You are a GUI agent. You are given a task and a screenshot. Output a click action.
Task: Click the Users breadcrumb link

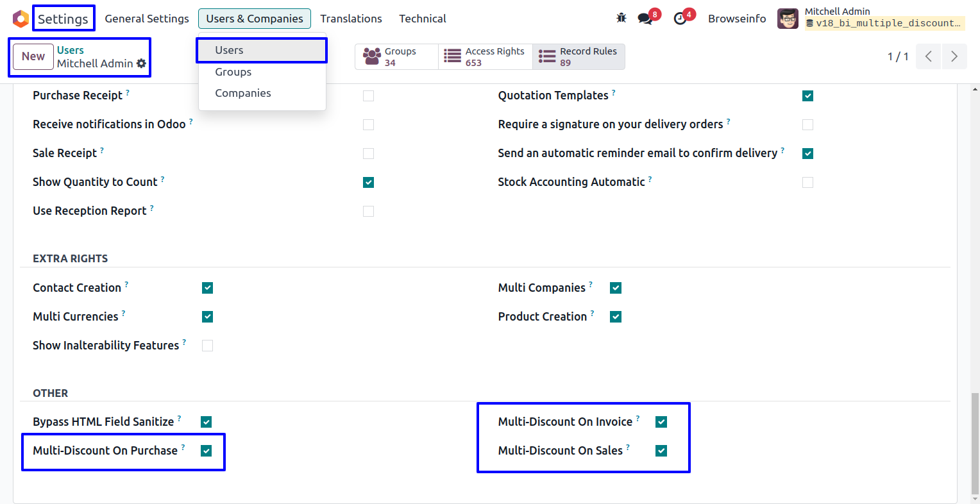click(x=71, y=50)
